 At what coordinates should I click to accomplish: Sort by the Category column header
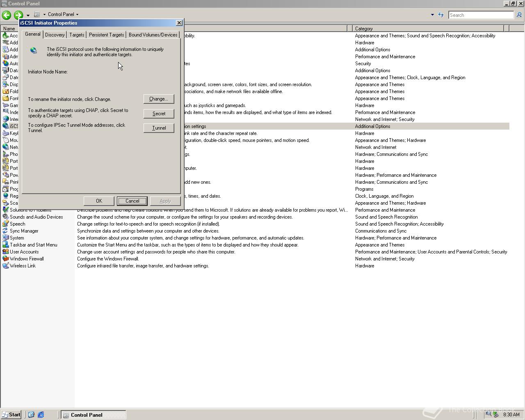pyautogui.click(x=428, y=29)
